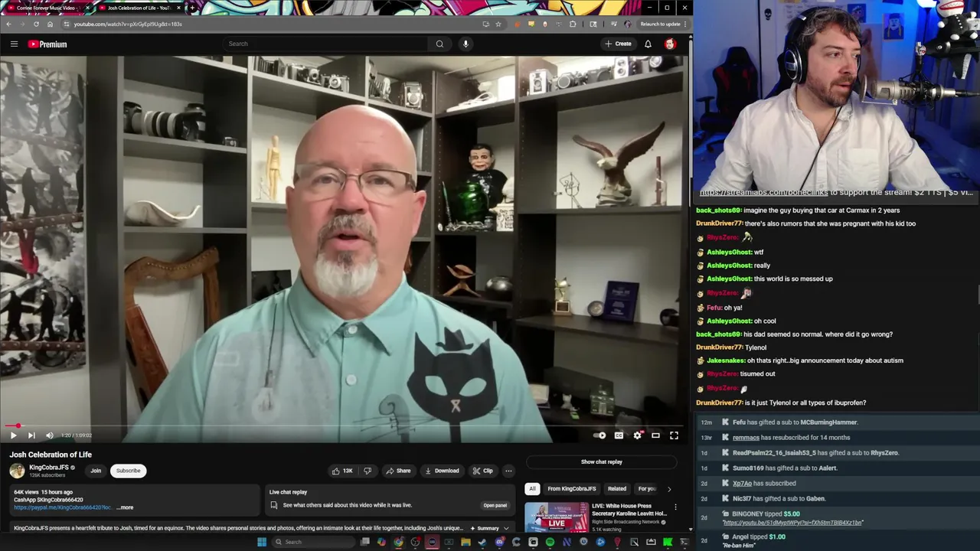Viewport: 980px width, 551px height.
Task: Like the video with thumbs up 13K
Action: [x=342, y=471]
